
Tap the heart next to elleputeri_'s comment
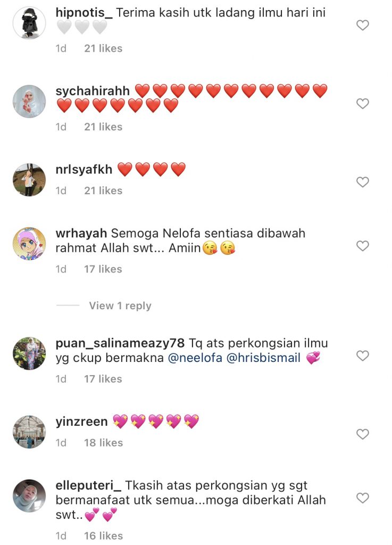(363, 498)
